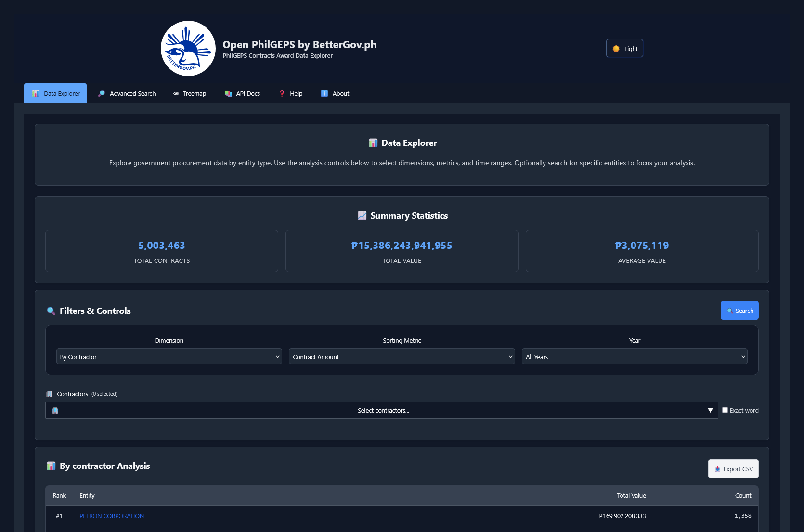Image resolution: width=804 pixels, height=532 pixels.
Task: Switch to Light theme
Action: coord(624,48)
